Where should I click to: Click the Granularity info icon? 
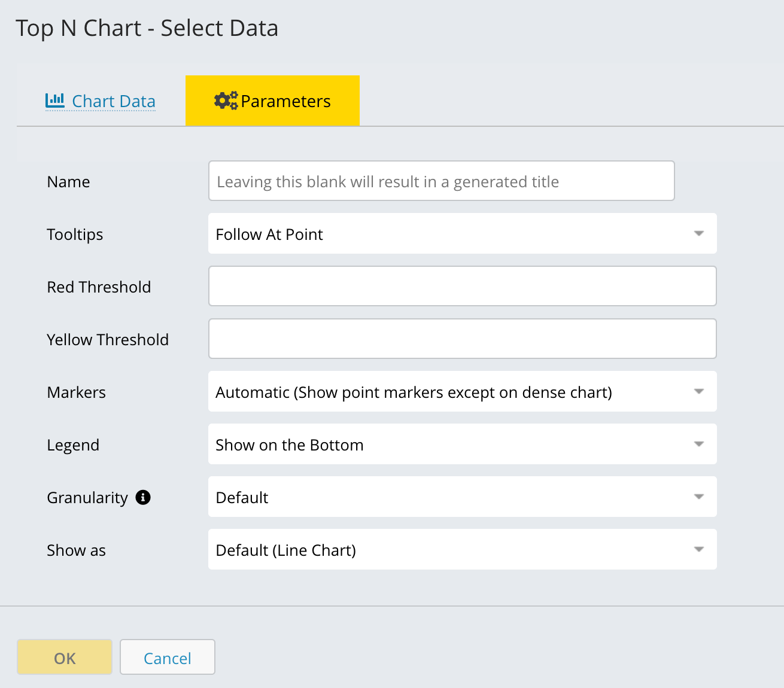click(143, 497)
